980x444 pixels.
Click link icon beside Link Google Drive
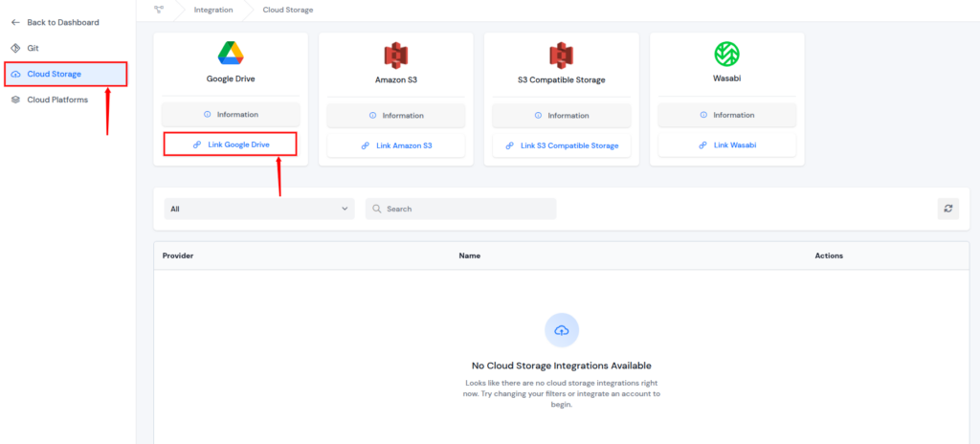click(x=197, y=144)
